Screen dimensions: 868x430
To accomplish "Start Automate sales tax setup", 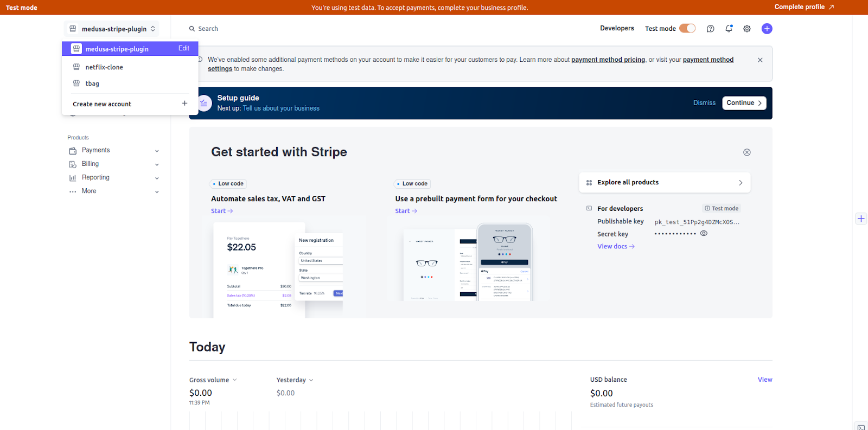I will [222, 211].
